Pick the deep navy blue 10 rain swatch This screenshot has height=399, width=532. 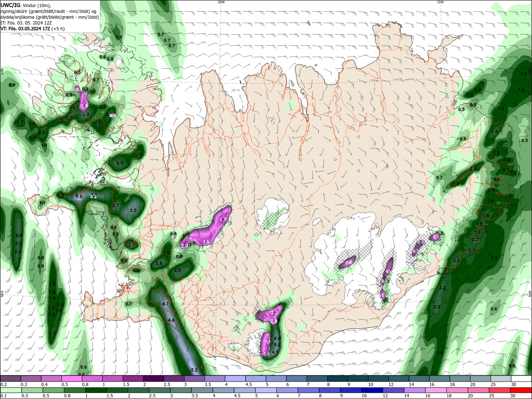372,390
